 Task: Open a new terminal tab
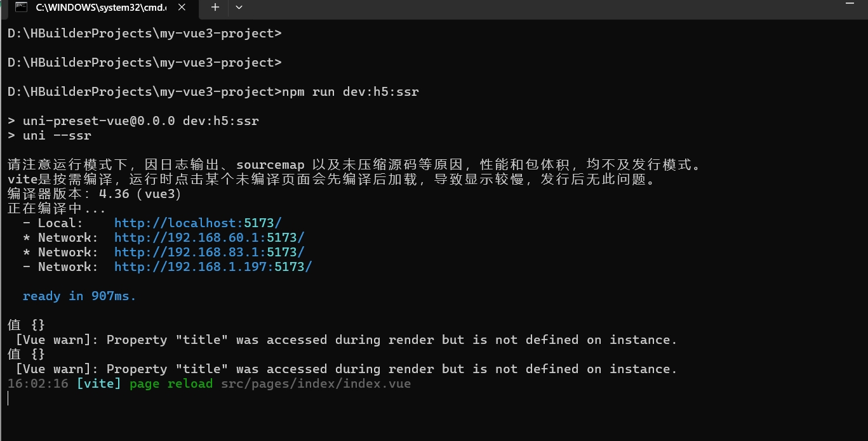pyautogui.click(x=215, y=7)
